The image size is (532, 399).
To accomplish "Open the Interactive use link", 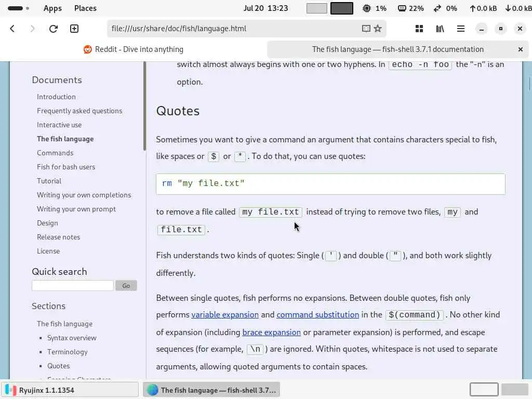I will [x=59, y=125].
